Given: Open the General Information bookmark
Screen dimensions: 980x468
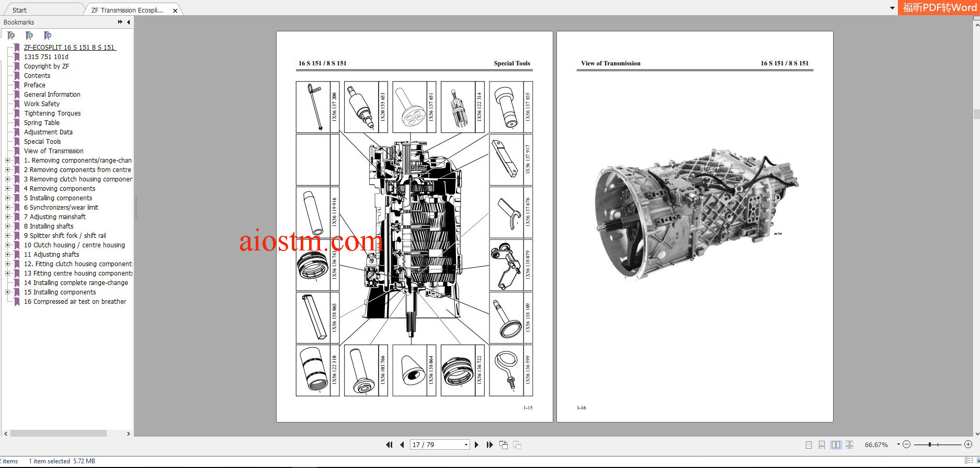Looking at the screenshot, I should [52, 95].
